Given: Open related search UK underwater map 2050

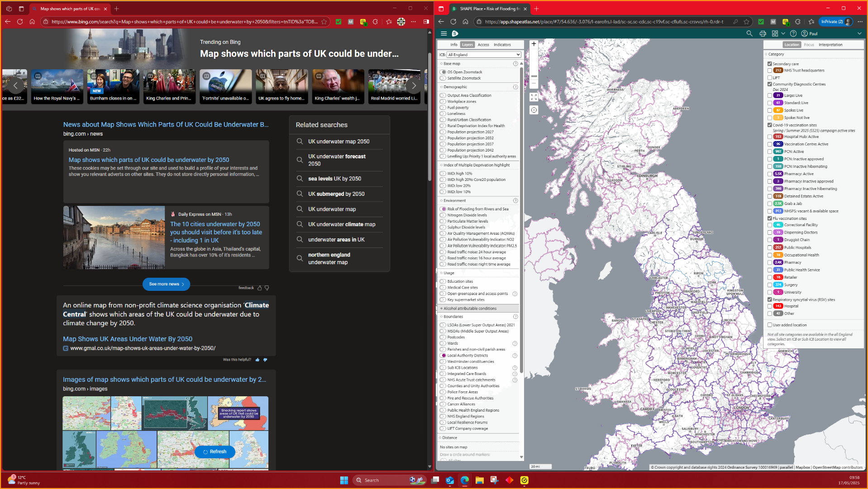Looking at the screenshot, I should pyautogui.click(x=339, y=142).
